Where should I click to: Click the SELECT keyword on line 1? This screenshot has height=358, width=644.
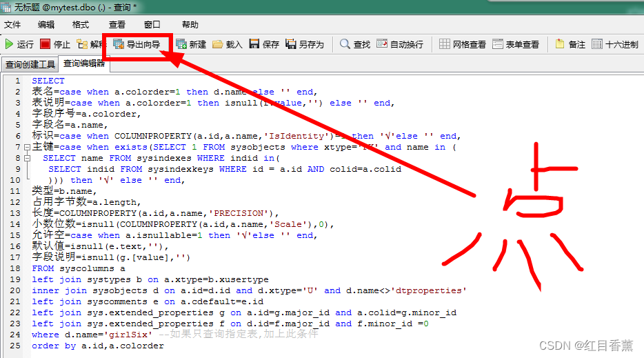[48, 81]
